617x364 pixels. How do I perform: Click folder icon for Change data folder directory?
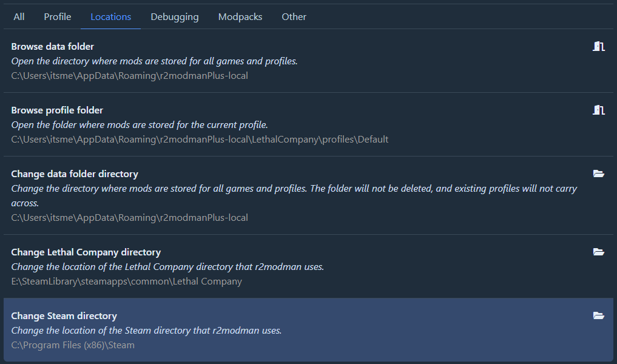coord(599,174)
